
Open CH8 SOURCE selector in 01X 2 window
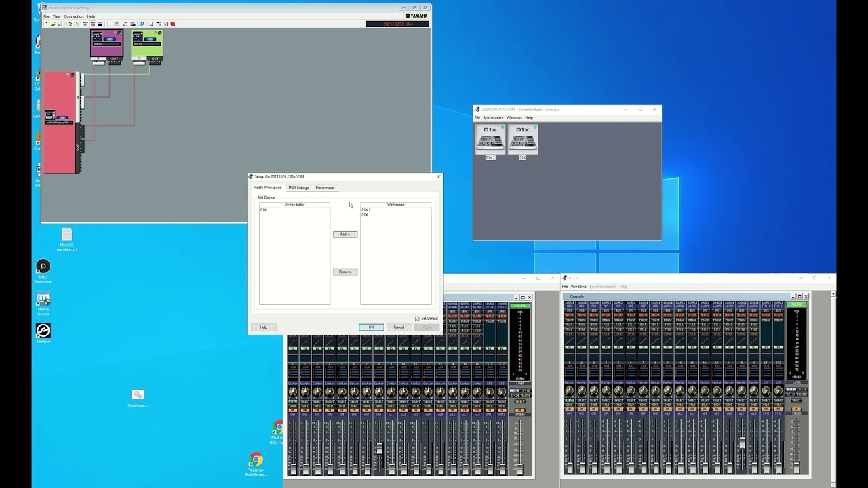pos(656,304)
